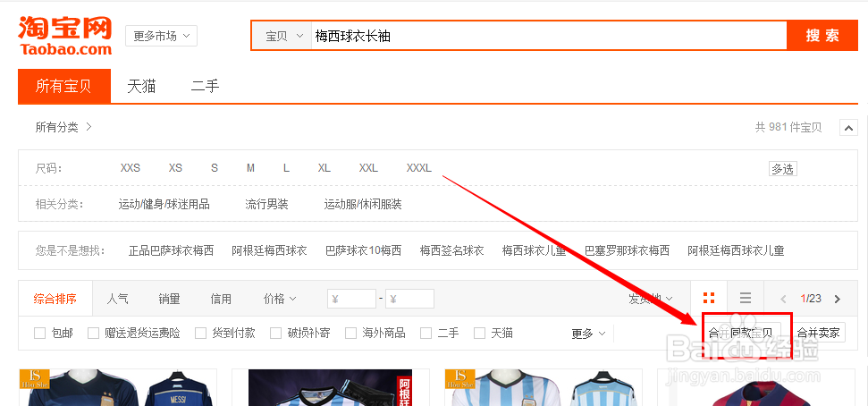The width and height of the screenshot is (868, 406).
Task: Search suggestion 巴萨球衣10梅西
Action: point(363,251)
